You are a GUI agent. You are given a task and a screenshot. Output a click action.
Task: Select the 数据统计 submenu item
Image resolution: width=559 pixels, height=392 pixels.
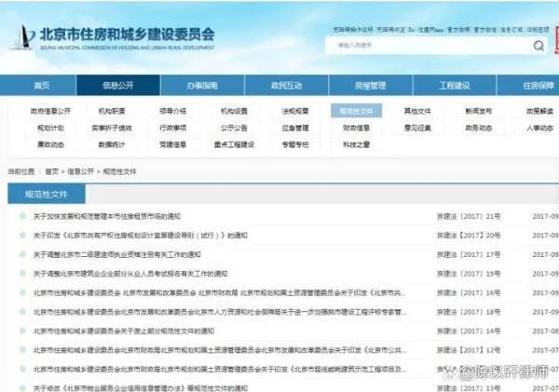click(112, 144)
